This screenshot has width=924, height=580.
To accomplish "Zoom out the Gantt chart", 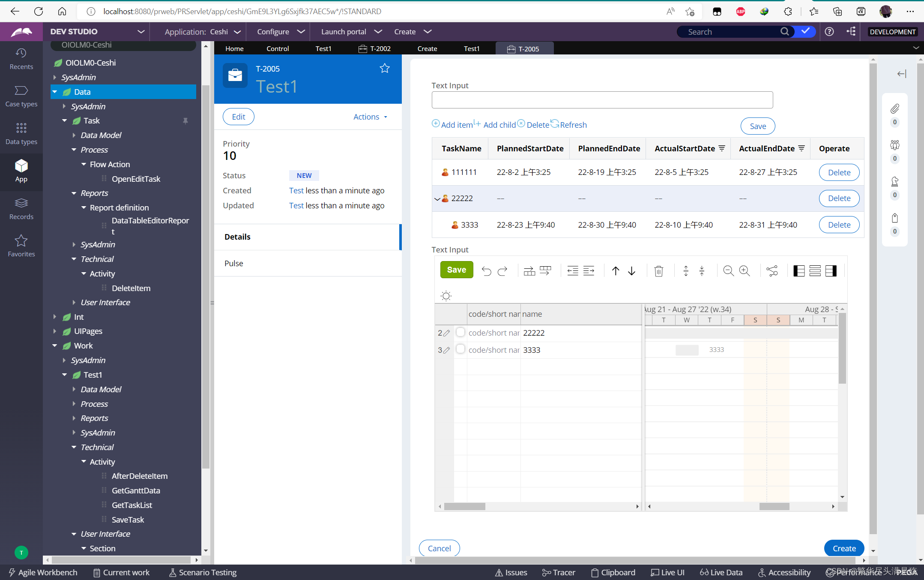I will [728, 271].
